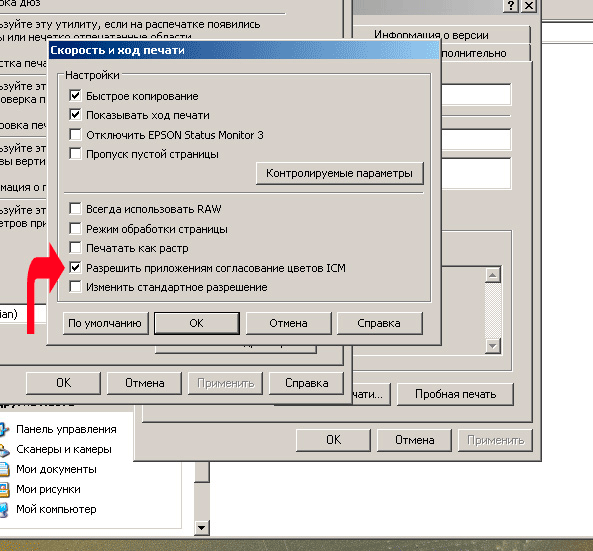Open Сканеры и камеры icon

pos(4,450)
